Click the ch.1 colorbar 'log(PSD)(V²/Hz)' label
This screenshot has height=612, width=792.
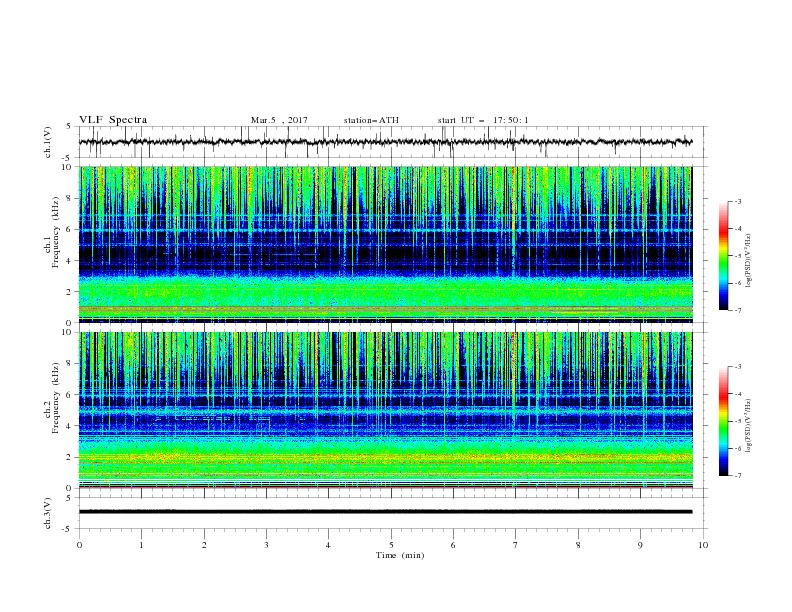click(x=748, y=261)
